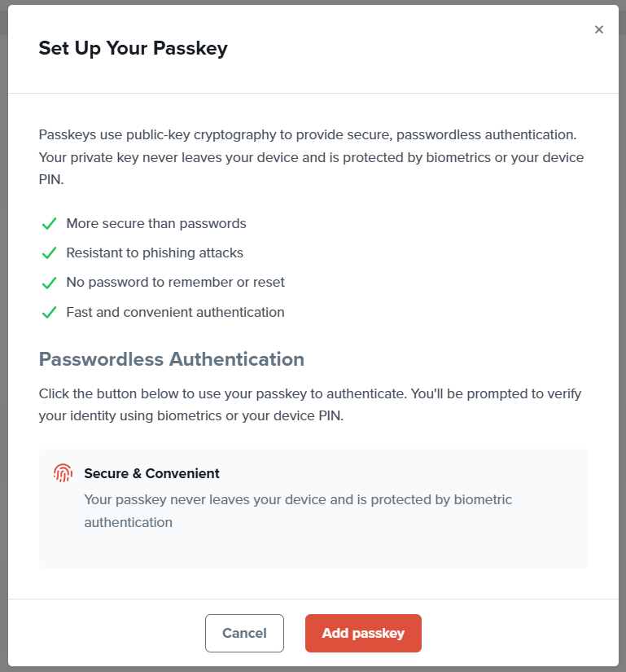Close the passkey dialog with X
This screenshot has height=672, width=626.
tap(599, 29)
